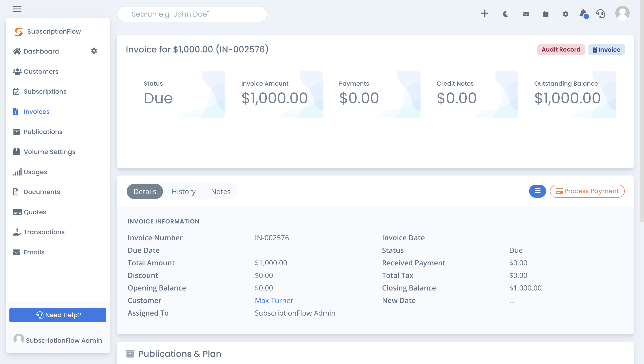Click the Need Help? button
This screenshot has width=644, height=364.
58,315
